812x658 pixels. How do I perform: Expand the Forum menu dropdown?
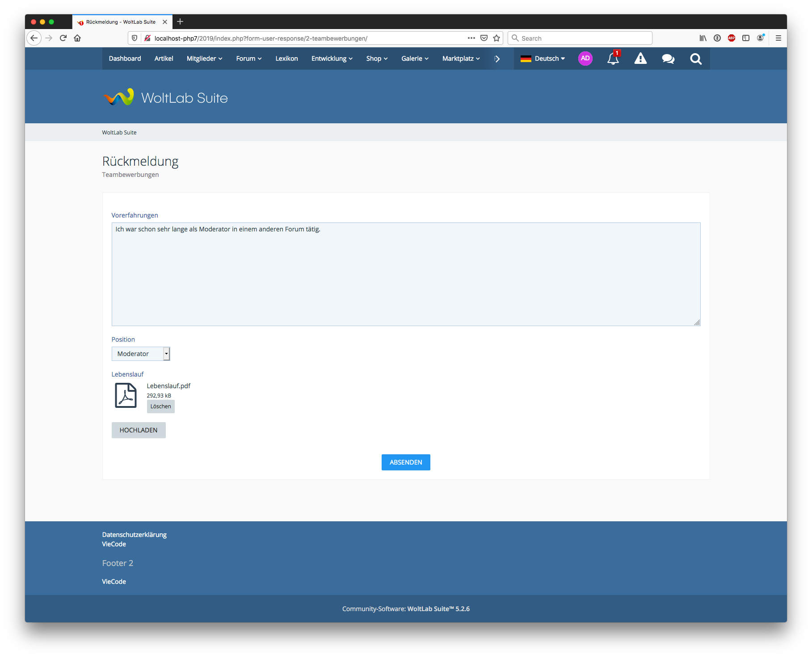pyautogui.click(x=248, y=59)
